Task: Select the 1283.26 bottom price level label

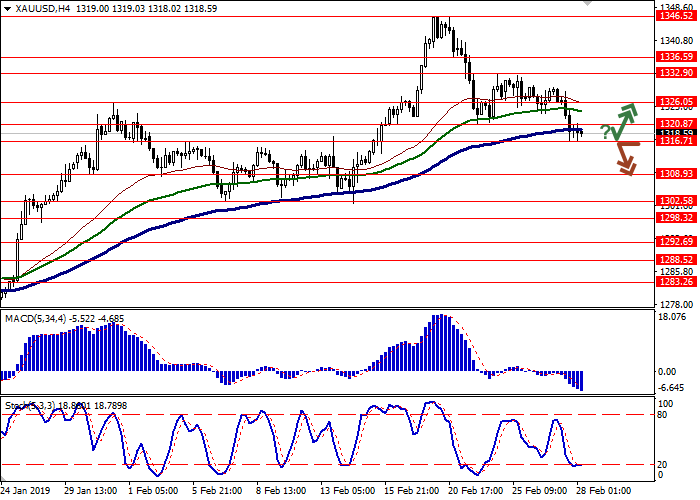Action: [x=676, y=282]
